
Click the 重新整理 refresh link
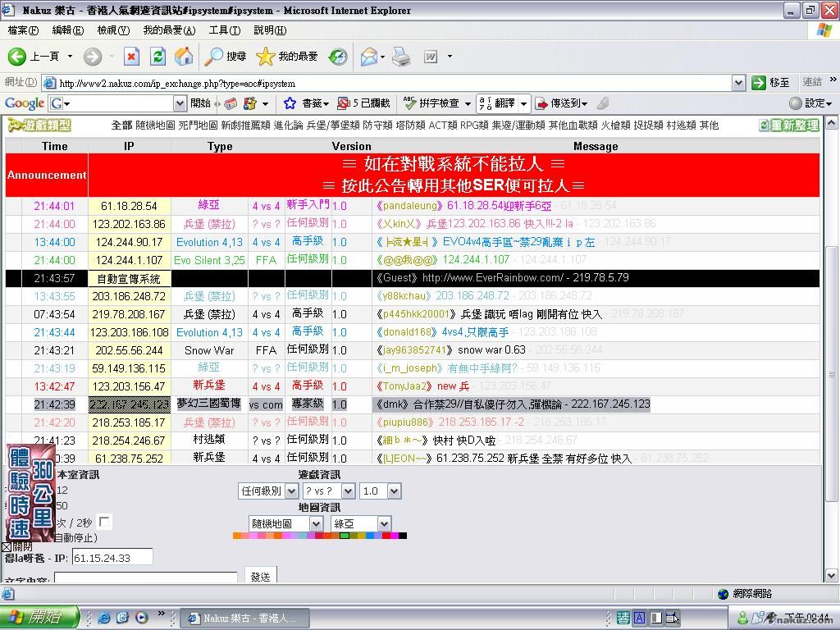(x=788, y=126)
